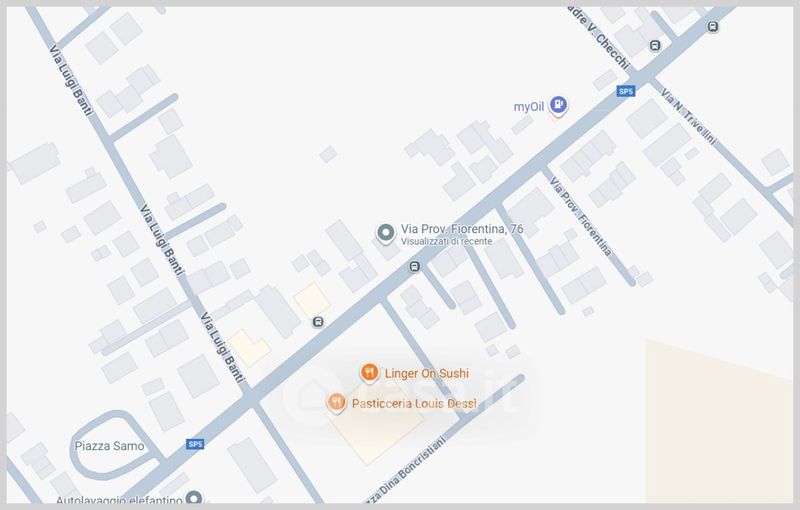Open the Pasticceria Louis Dessi label
This screenshot has width=800, height=510.
tap(414, 403)
